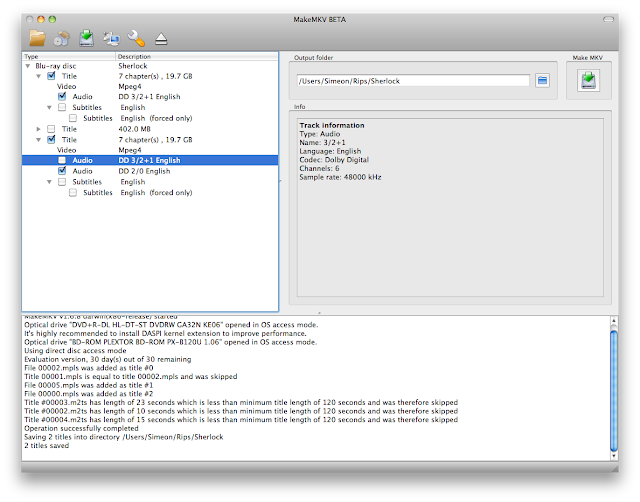Click 'Evaluation version, 30 day(s)' log line
This screenshot has width=640, height=502.
click(x=107, y=360)
